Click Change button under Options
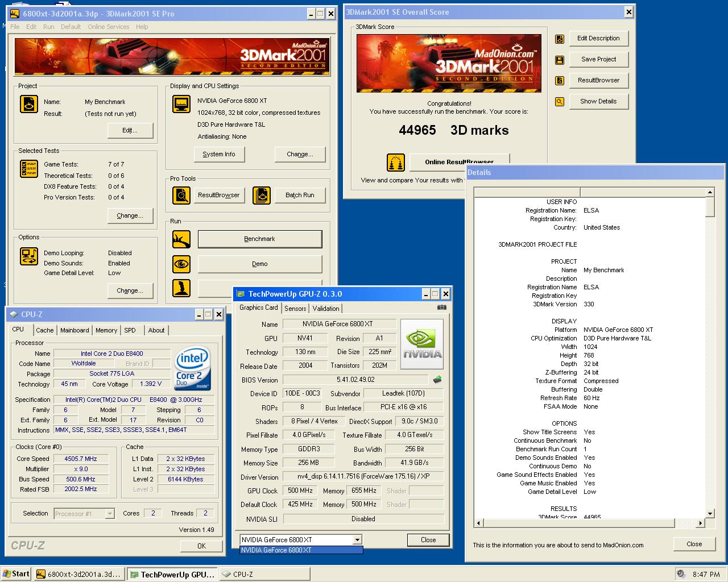Viewport: 728px width, 582px height. (130, 291)
